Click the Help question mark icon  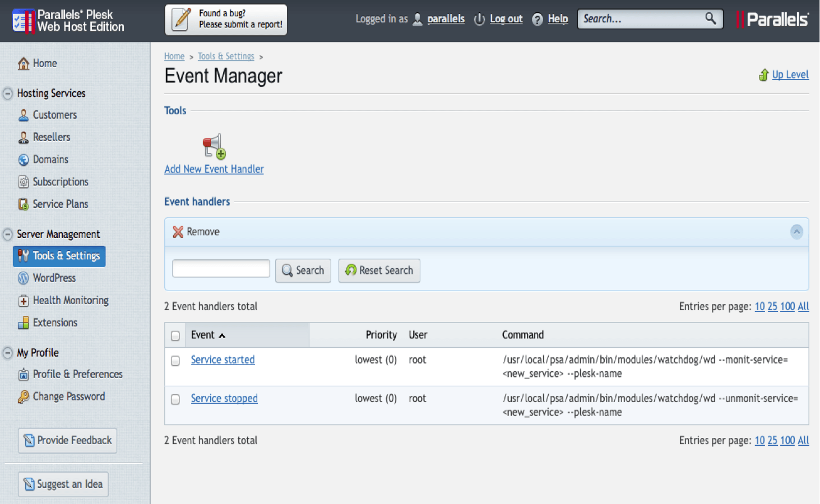[538, 20]
